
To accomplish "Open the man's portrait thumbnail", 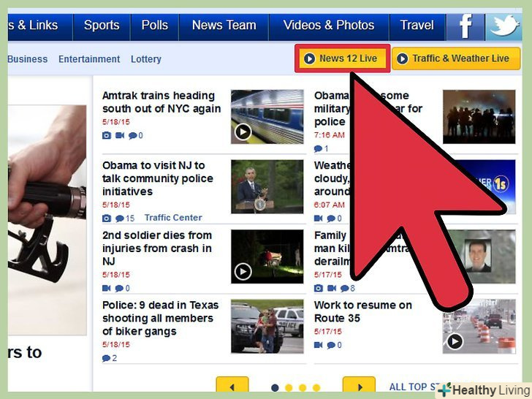I will [x=479, y=256].
